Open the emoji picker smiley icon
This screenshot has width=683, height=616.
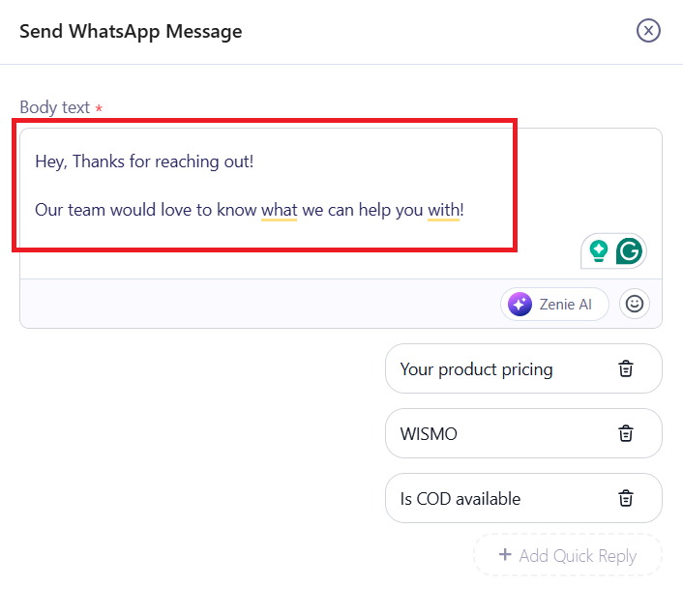click(x=635, y=304)
